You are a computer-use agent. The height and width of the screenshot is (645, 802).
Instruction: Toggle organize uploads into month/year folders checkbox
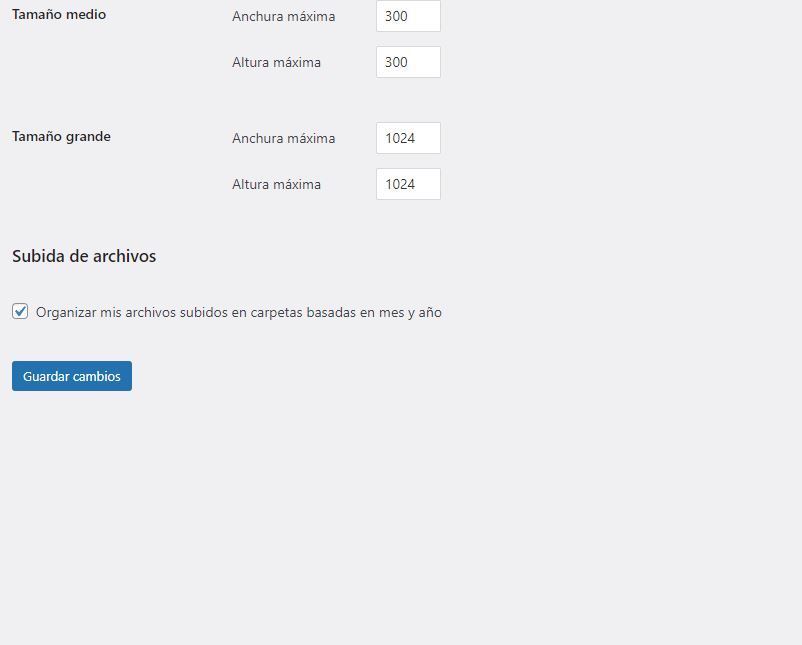[x=20, y=311]
